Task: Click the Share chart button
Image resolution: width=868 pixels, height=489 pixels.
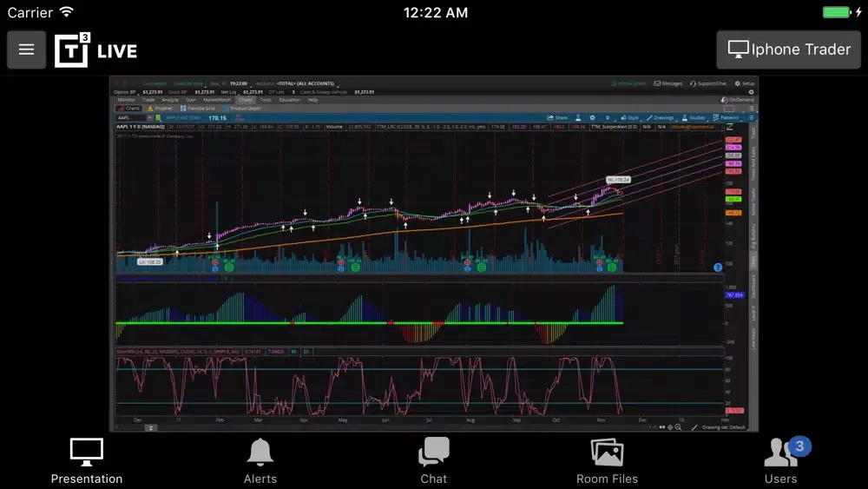Action: pos(557,118)
